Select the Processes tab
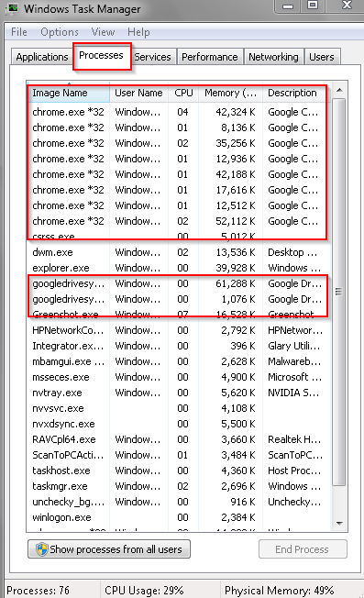Viewport: 364px width, 598px height. 102,56
